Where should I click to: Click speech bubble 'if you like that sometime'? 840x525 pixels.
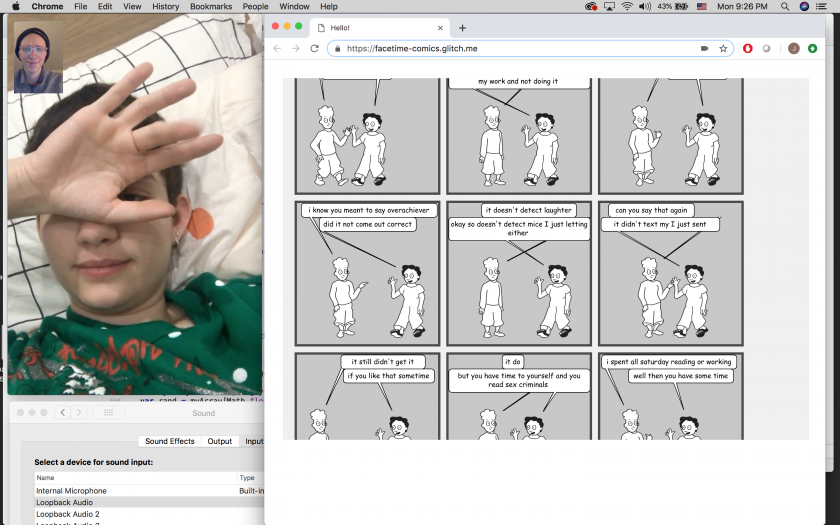coord(388,376)
